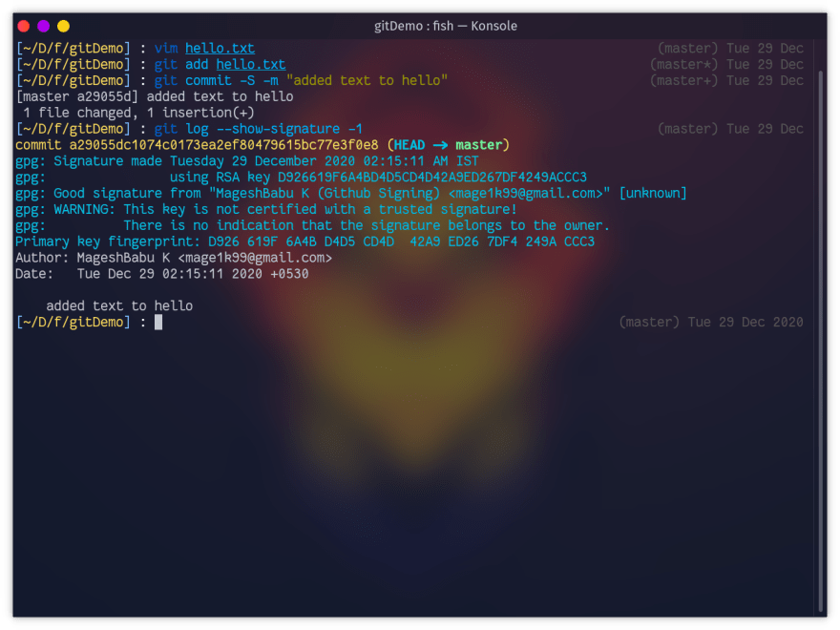Click the '[master a29055d] added text to hello' line

click(x=155, y=96)
